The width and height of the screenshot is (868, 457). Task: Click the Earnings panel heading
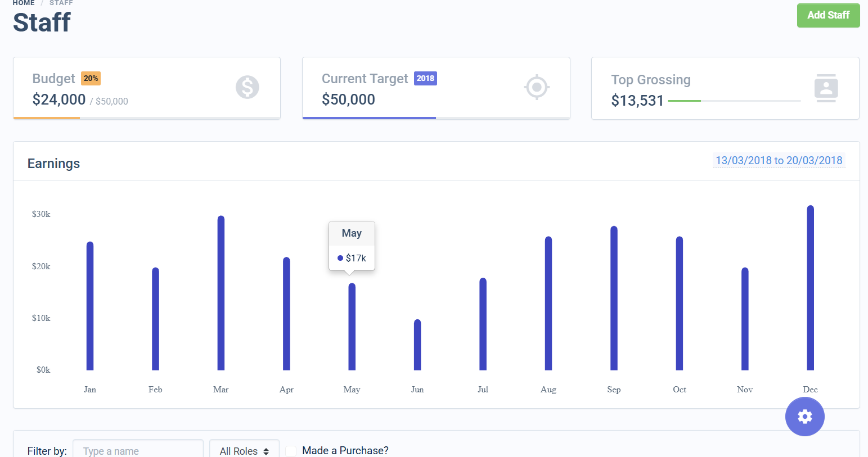coord(53,163)
